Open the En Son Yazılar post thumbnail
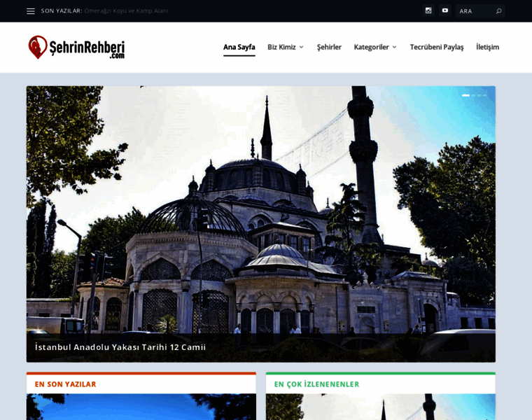This screenshot has height=420, width=532. [x=141, y=407]
